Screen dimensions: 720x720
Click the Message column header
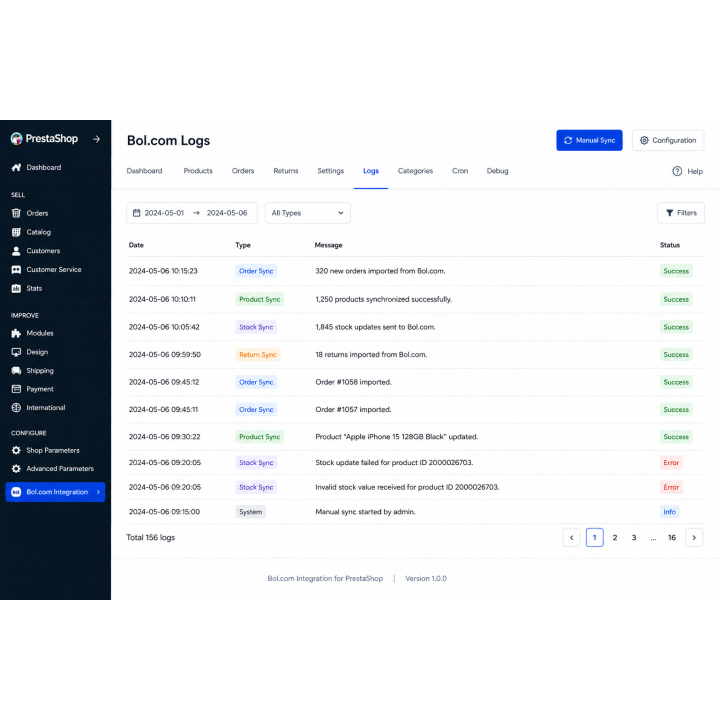tap(328, 245)
